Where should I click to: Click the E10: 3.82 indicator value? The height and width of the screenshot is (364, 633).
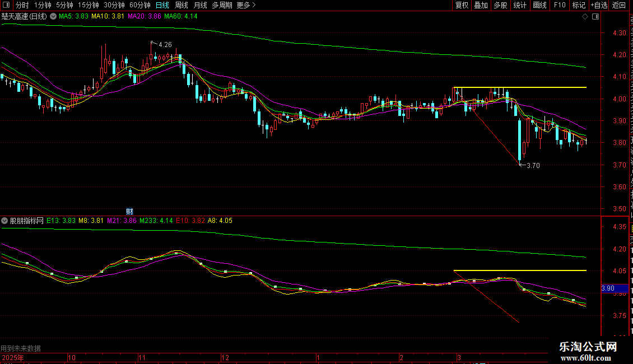point(190,221)
